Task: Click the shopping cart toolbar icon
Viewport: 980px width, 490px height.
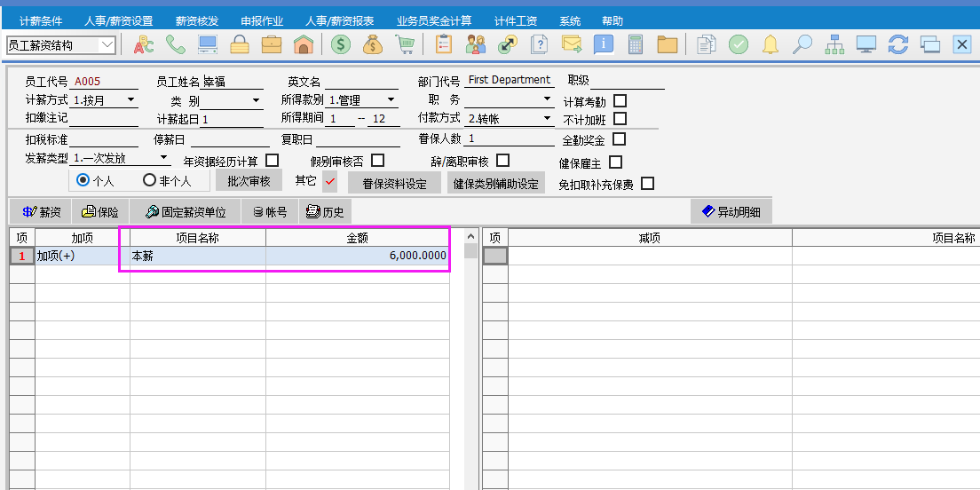Action: pyautogui.click(x=405, y=44)
